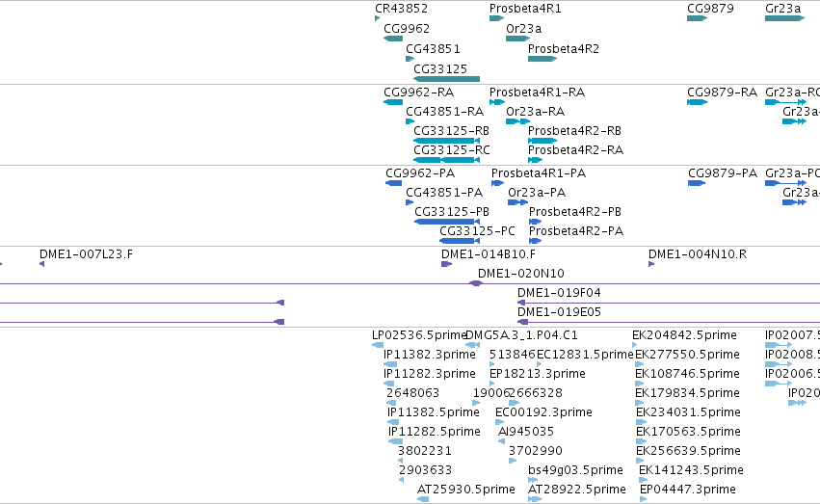
Task: Click the AI945035 EST label
Action: [x=526, y=433]
